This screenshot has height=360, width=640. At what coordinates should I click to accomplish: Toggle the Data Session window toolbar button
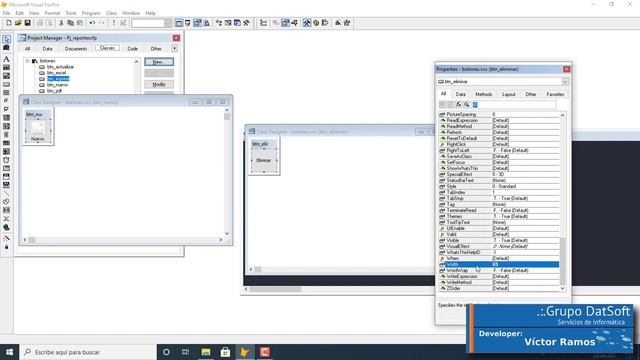pos(188,23)
